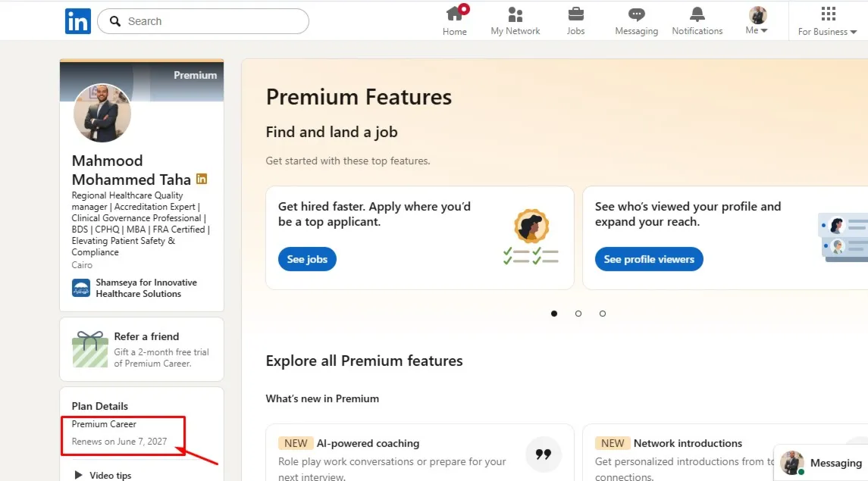The image size is (868, 481).
Task: Open My Network section
Action: coord(515,21)
